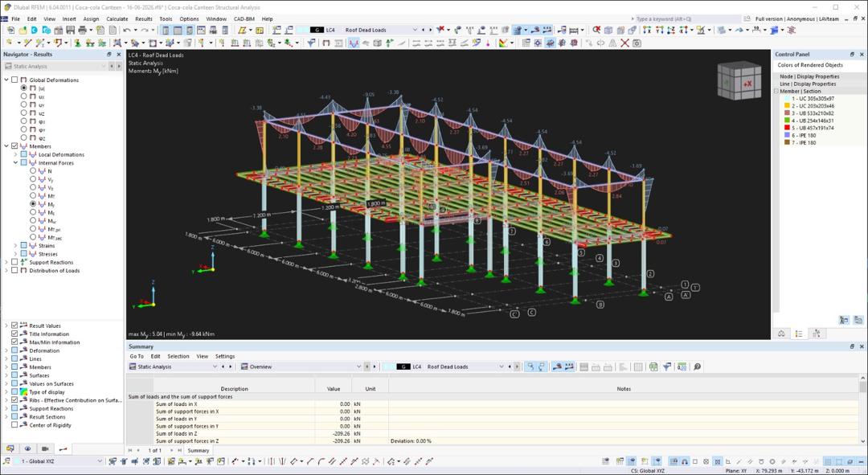Open the Results navigator tab icon

pos(63,449)
